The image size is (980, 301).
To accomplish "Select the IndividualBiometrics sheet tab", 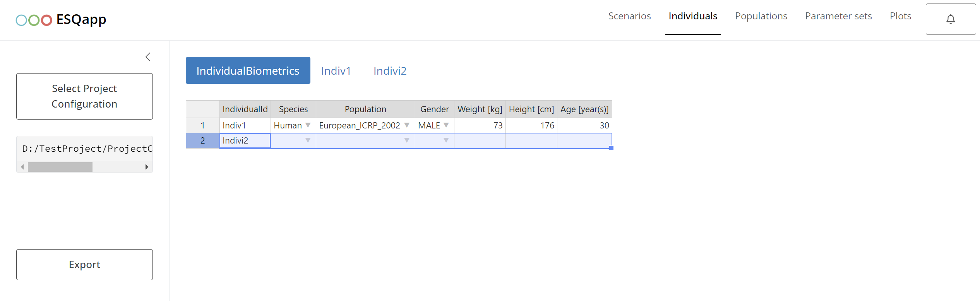I will tap(248, 70).
